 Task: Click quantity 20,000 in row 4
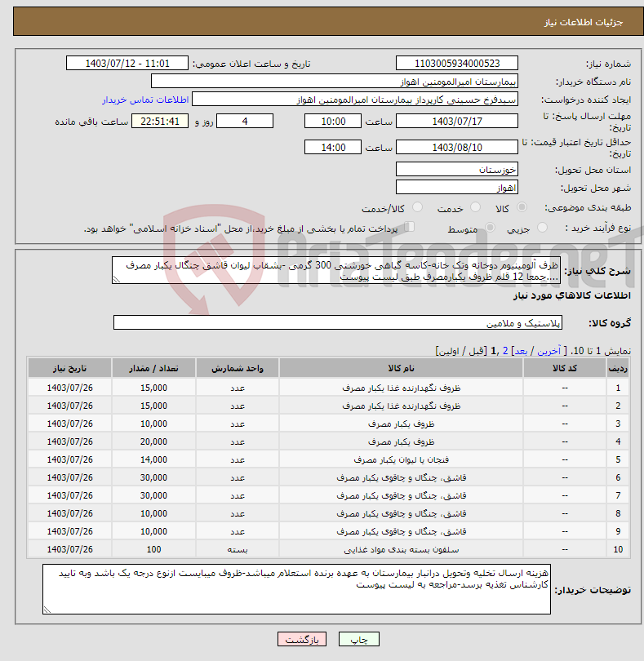[153, 441]
